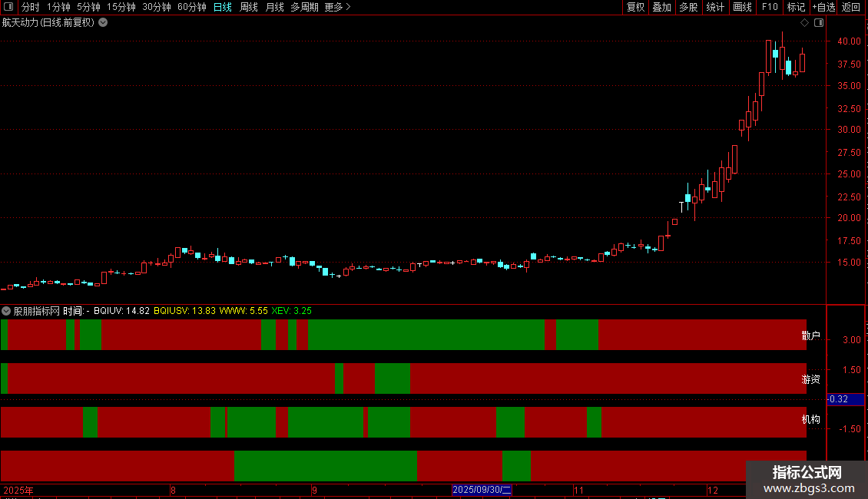
Task: Open 多周期 multi-period view
Action: (304, 7)
